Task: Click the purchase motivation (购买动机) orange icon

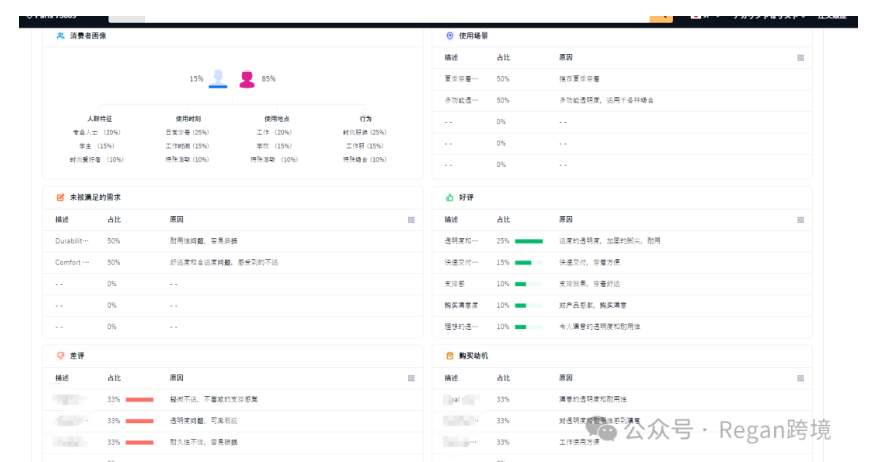Action: tap(449, 355)
